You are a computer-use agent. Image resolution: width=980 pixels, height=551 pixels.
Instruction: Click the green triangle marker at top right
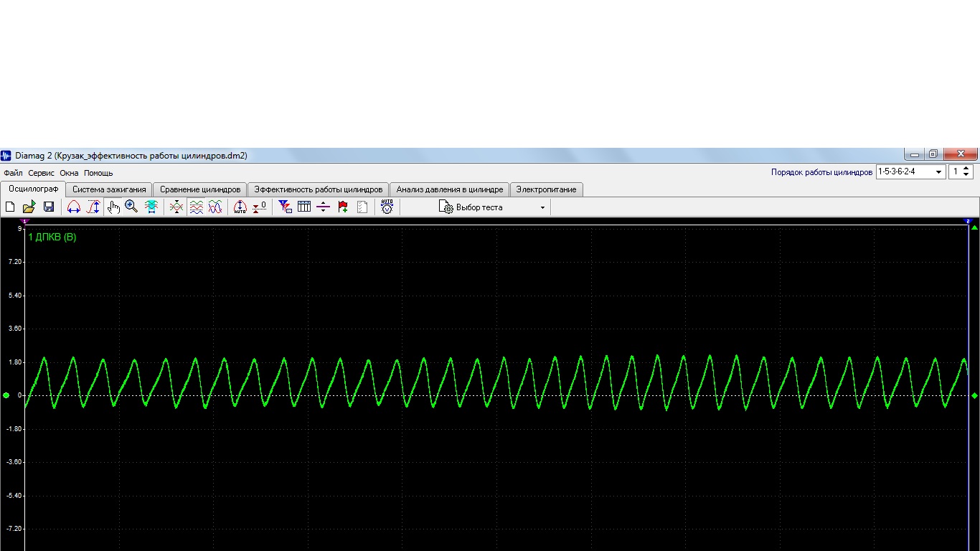(974, 227)
